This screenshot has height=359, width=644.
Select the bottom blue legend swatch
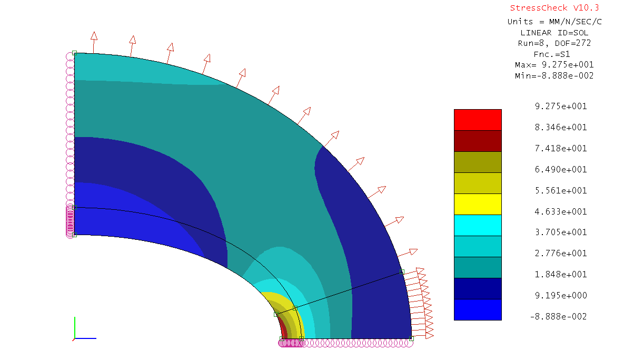[x=478, y=309]
